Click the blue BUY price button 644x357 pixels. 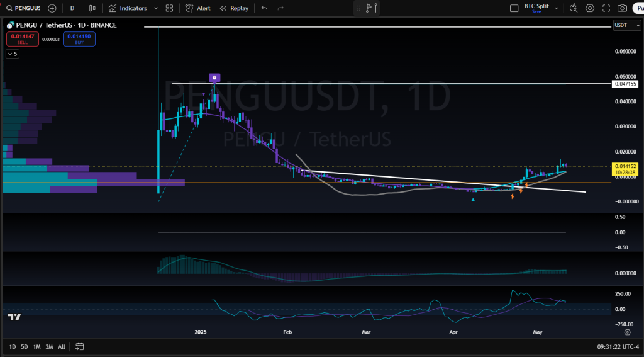point(79,39)
